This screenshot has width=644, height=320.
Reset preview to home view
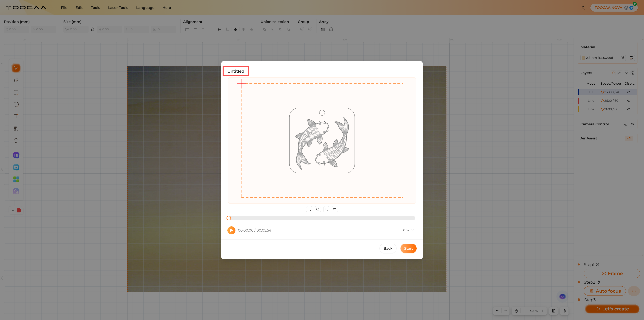[x=318, y=209]
